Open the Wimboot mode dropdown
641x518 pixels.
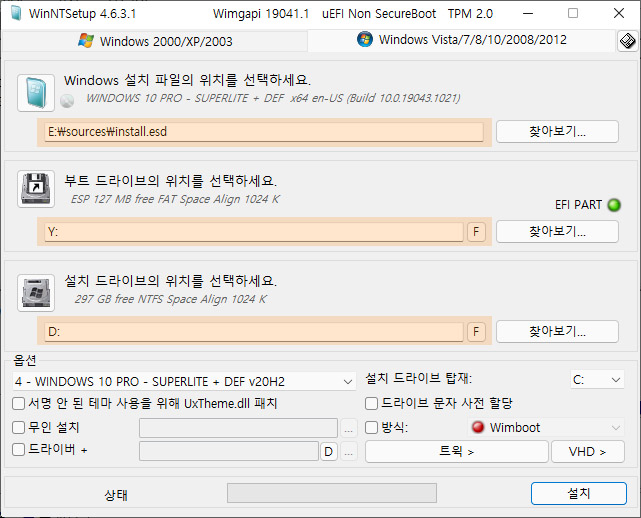pyautogui.click(x=546, y=428)
